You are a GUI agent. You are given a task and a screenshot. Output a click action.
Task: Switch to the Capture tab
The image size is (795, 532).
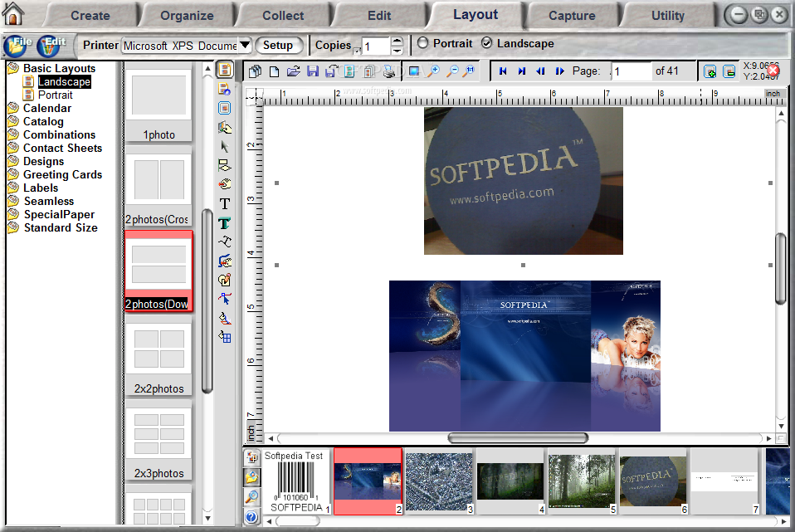572,16
